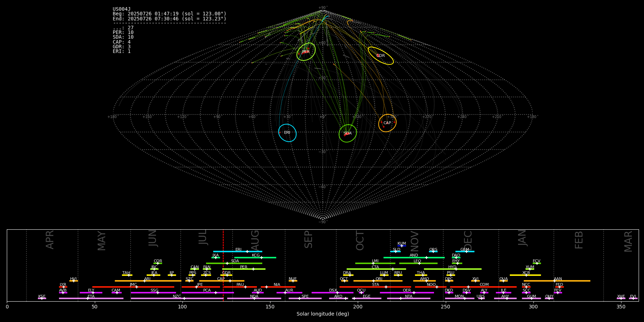Select the magenta SSG shower bar
Screen dimensions: 644x322
pyautogui.click(x=153, y=292)
